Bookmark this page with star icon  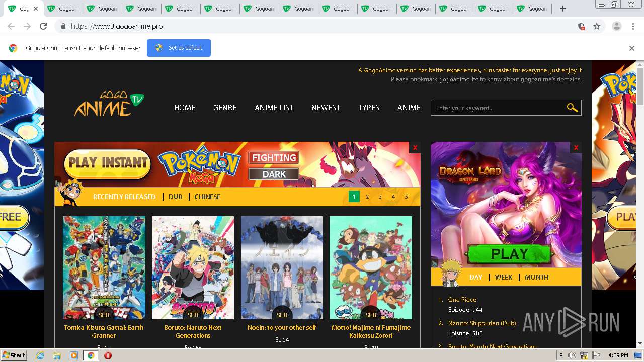coord(597,26)
